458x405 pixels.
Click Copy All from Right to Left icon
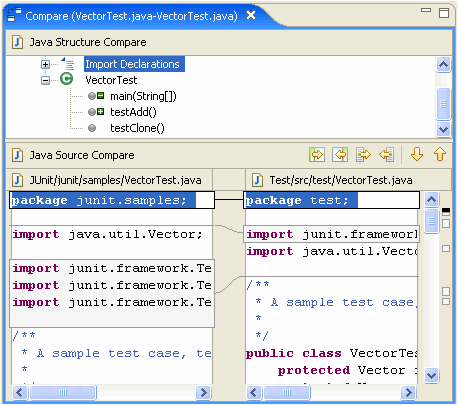(340, 155)
